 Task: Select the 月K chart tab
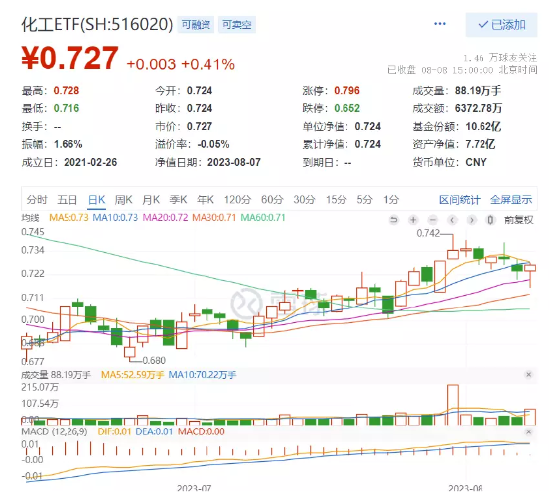(151, 200)
